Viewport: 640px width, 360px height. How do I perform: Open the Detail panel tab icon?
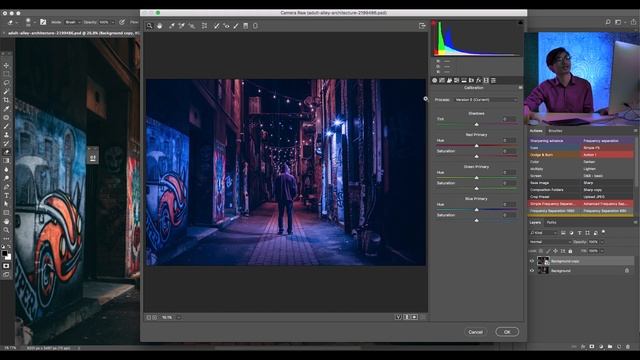(x=449, y=80)
